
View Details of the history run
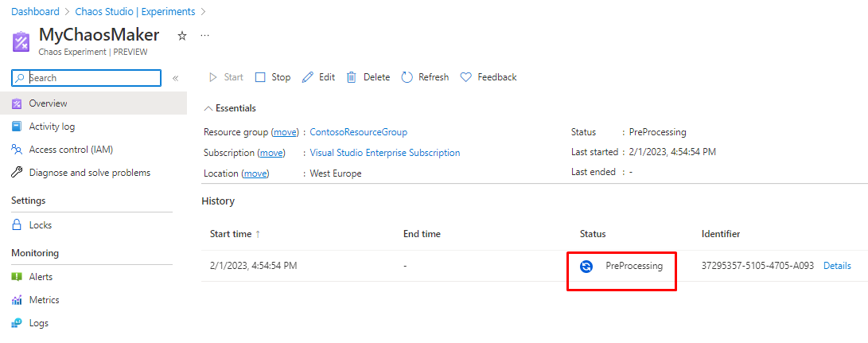coord(837,266)
